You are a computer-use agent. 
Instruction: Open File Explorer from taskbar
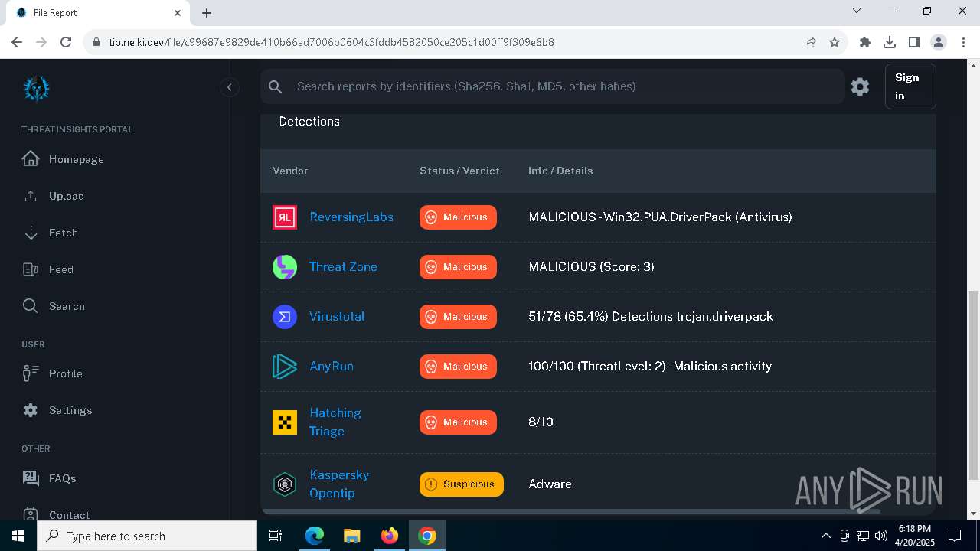(x=352, y=536)
